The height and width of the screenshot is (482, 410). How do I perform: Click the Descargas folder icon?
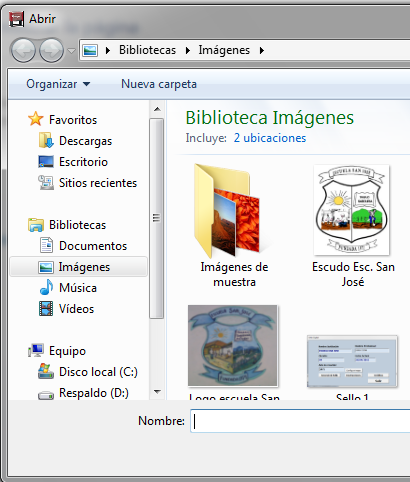click(46, 140)
